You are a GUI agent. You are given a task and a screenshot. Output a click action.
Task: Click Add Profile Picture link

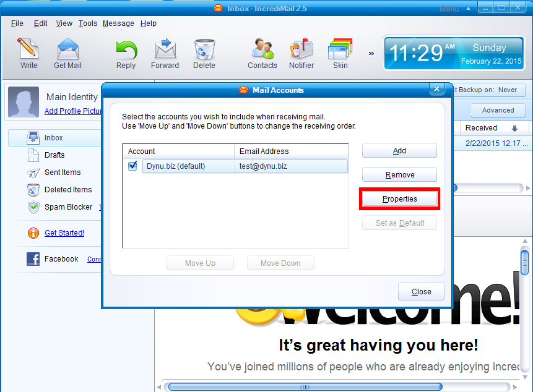[x=73, y=111]
